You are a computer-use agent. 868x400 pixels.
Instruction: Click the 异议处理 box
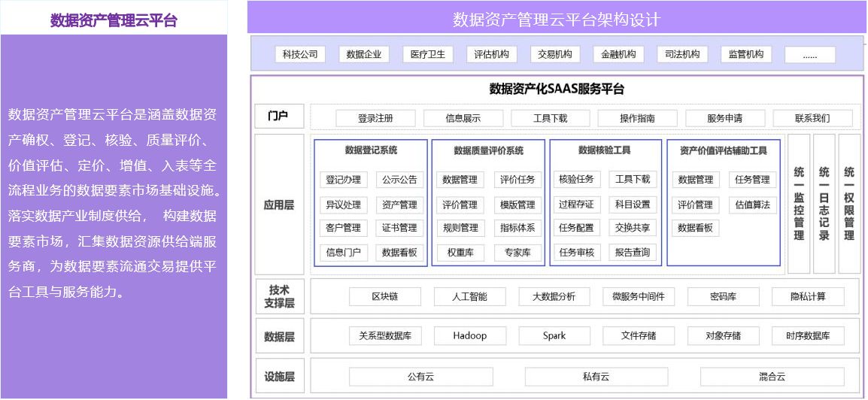pos(343,205)
